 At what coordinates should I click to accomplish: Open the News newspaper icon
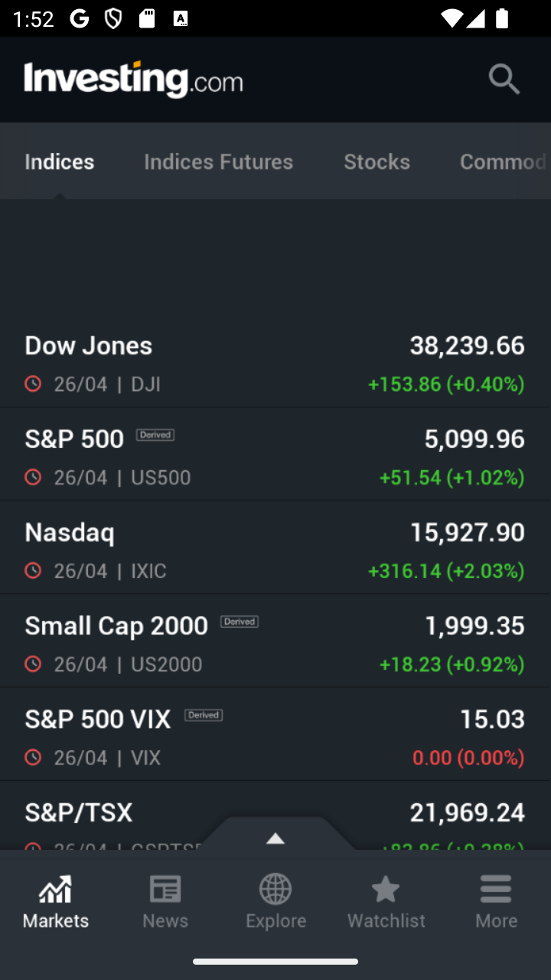click(165, 890)
